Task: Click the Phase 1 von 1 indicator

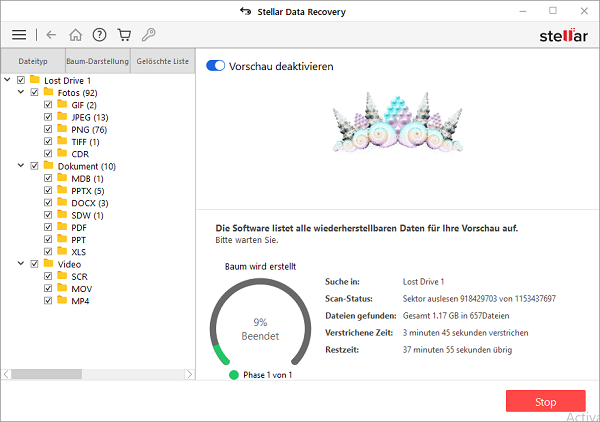Action: 261,375
